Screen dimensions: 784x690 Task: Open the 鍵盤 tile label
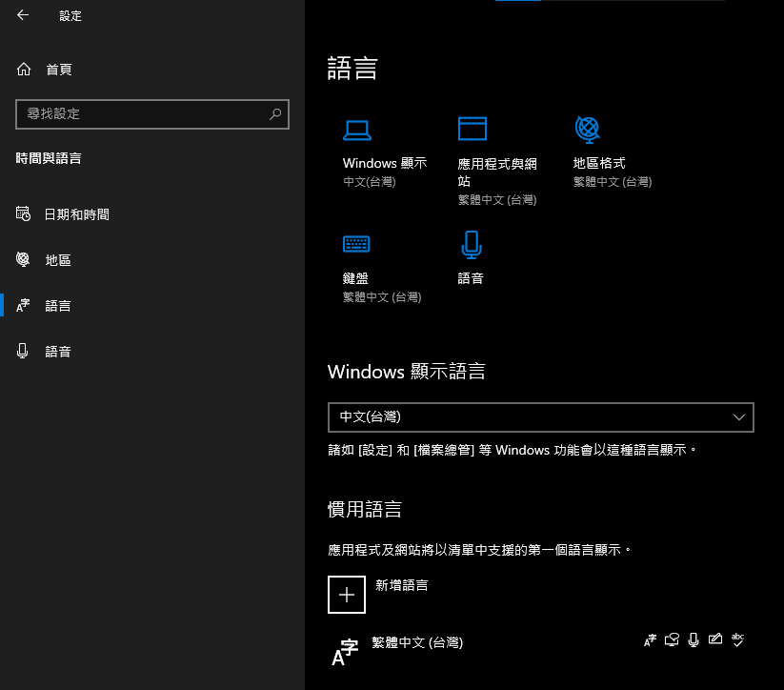click(355, 278)
